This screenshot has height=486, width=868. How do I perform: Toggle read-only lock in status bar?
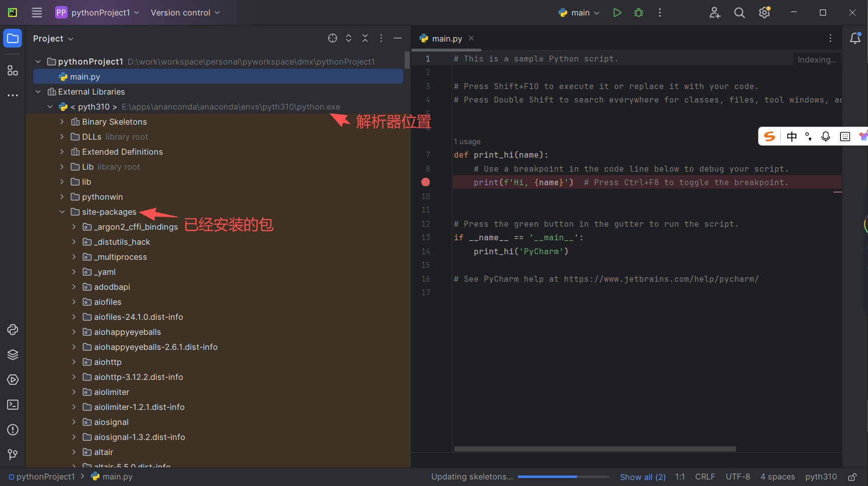[852, 477]
